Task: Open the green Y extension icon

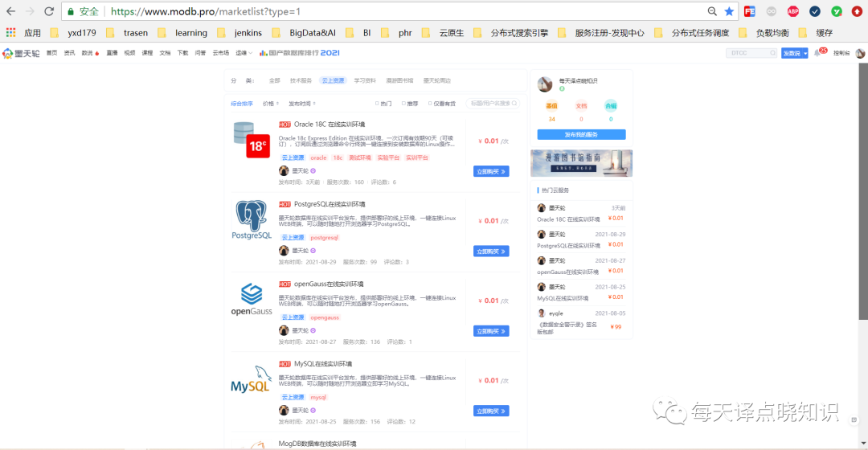Action: tap(837, 11)
